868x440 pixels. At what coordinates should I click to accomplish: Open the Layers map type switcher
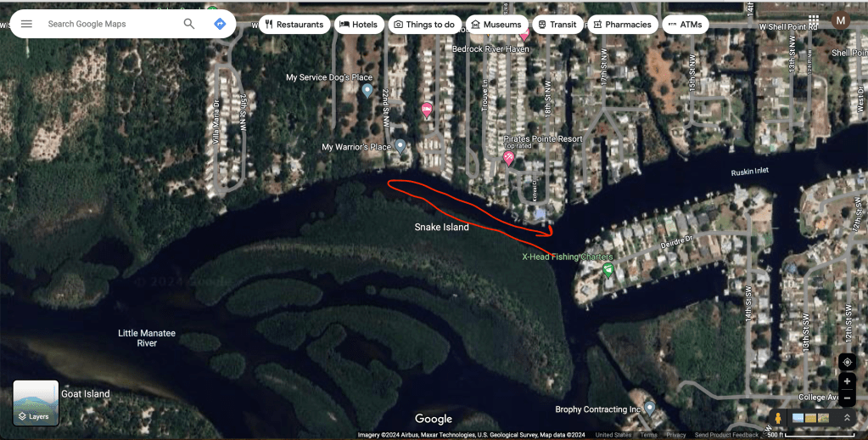(36, 403)
